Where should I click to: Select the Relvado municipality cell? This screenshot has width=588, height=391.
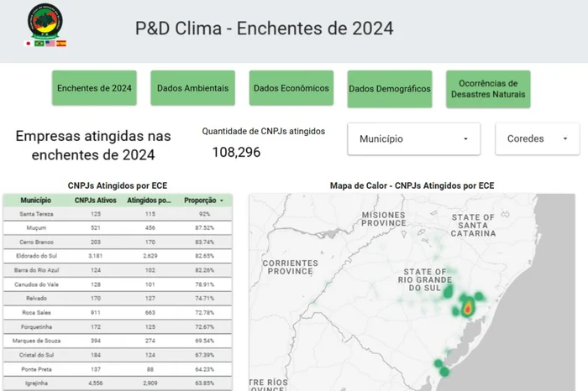point(36,298)
